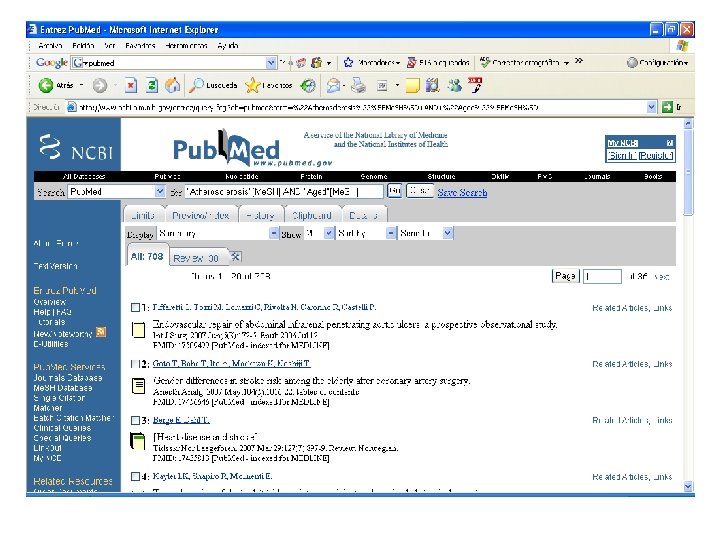Click in the page number input field
Screen dimensions: 720x540
pos(602,276)
